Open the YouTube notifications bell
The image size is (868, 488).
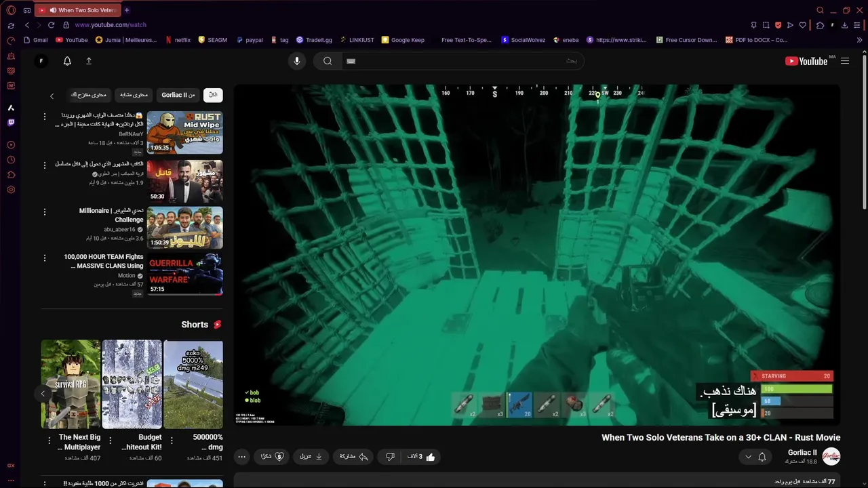(x=67, y=61)
